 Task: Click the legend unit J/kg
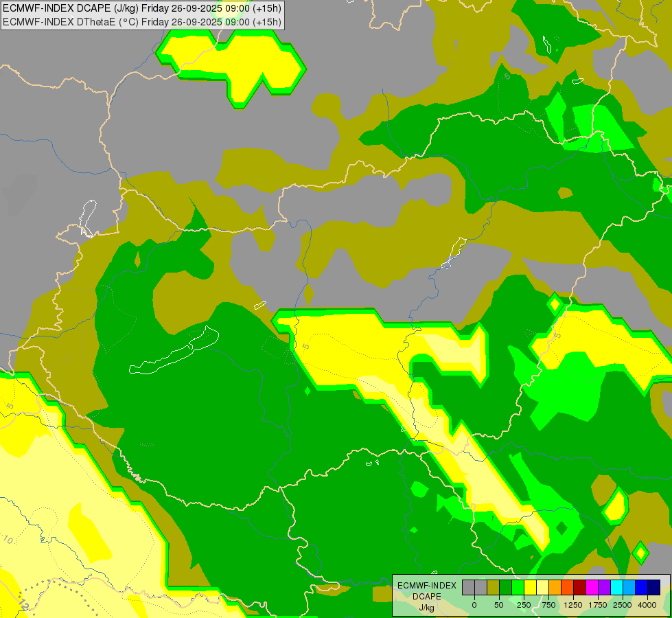[427, 608]
